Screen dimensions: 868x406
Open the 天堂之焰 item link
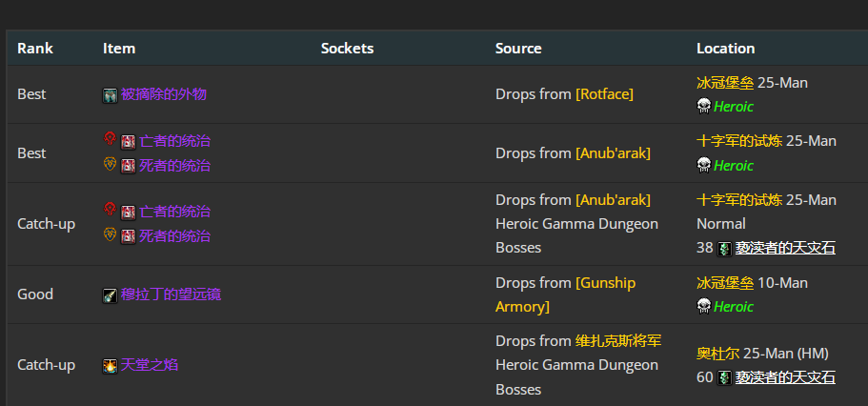(150, 365)
